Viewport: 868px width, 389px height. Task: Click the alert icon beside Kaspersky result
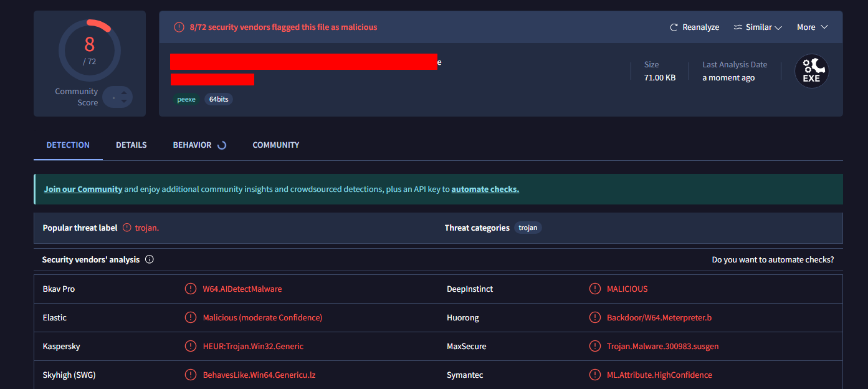pos(191,346)
